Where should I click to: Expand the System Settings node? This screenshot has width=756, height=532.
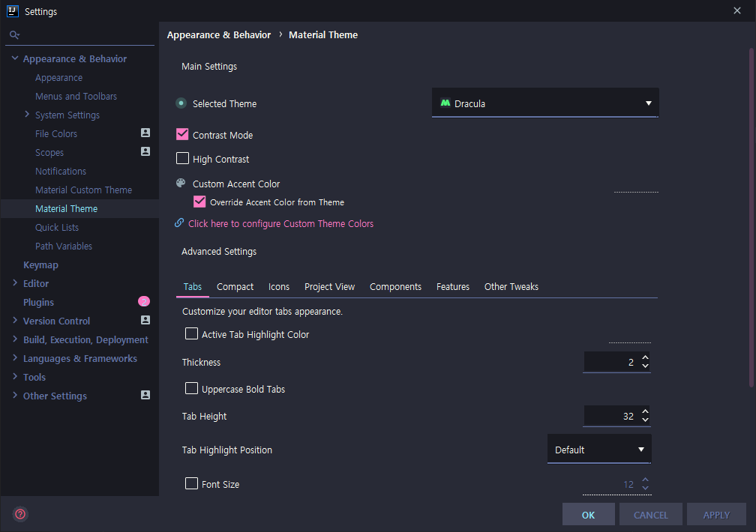(27, 114)
